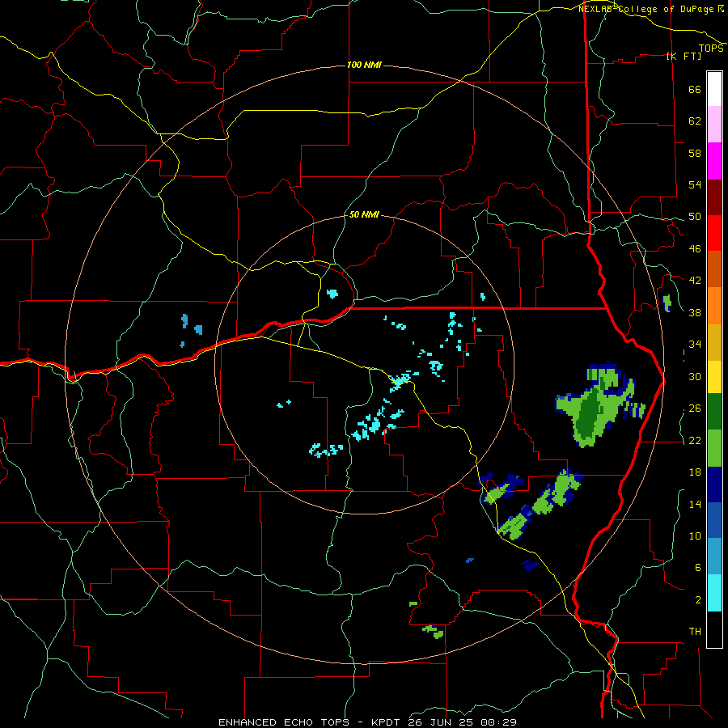Click legend value 34
728x728 pixels.
695,345
